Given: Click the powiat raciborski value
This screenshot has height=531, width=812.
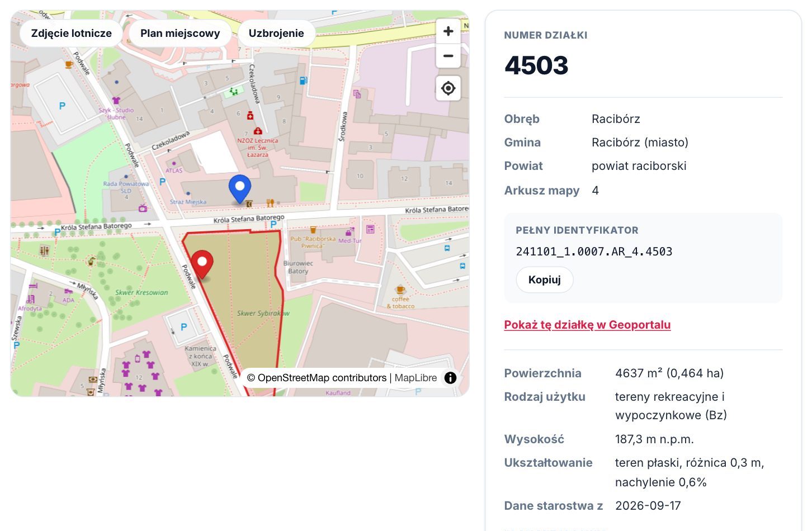Looking at the screenshot, I should (x=639, y=166).
